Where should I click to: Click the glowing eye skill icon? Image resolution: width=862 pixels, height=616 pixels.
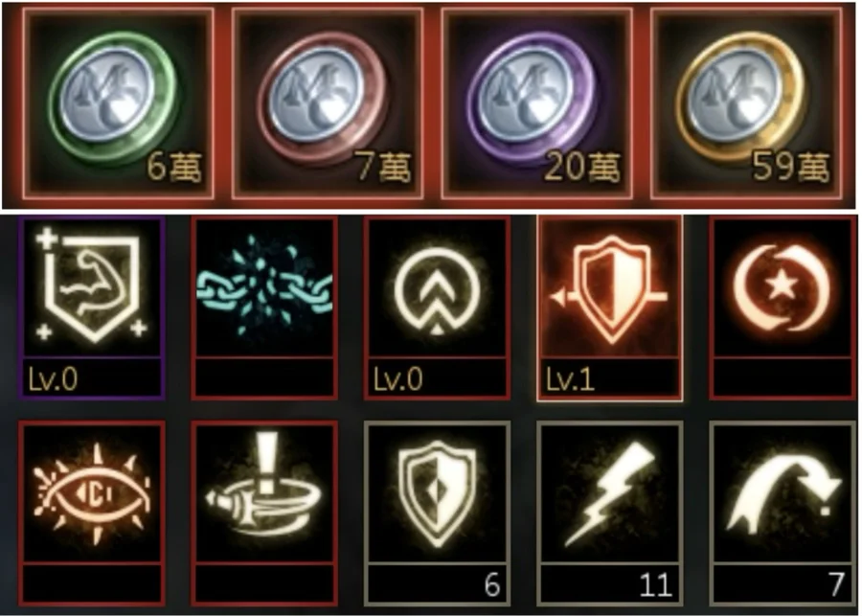[x=92, y=513]
